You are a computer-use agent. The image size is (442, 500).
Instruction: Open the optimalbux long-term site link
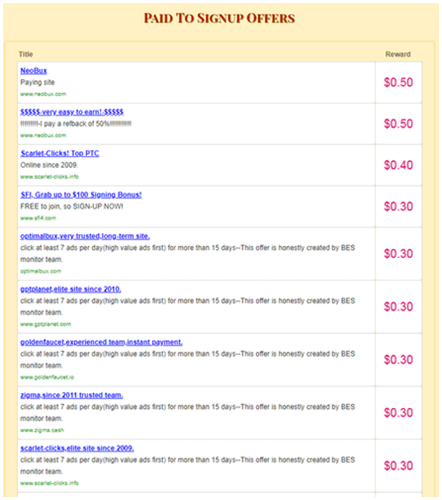[x=85, y=236]
